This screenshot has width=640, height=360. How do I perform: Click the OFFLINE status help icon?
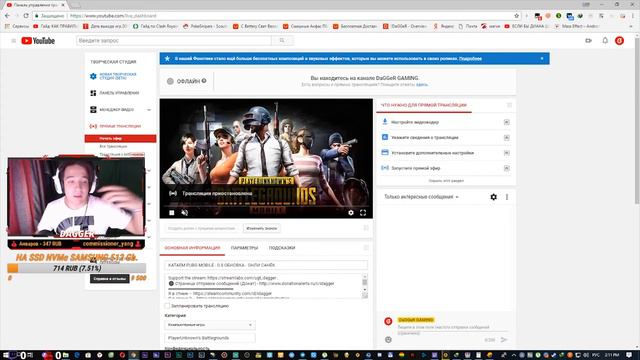click(x=204, y=81)
